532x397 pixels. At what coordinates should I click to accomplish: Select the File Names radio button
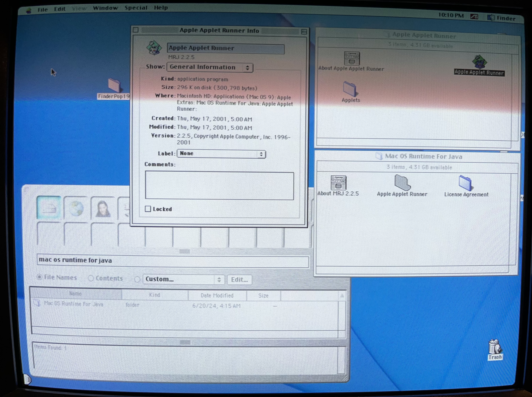[x=40, y=277]
